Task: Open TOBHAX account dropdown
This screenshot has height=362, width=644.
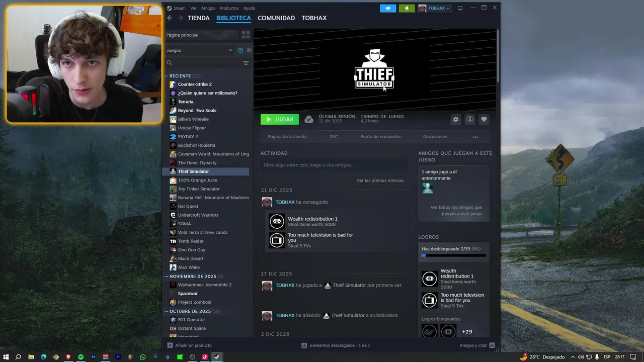Action: pos(434,8)
